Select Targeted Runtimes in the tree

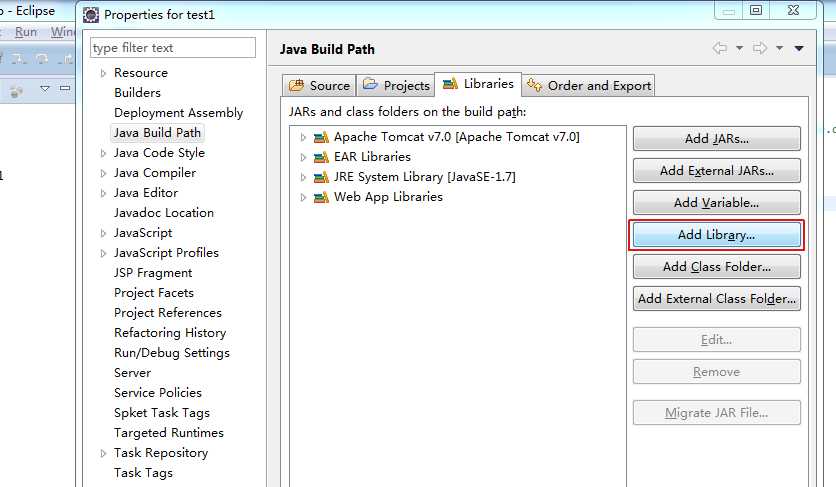168,433
